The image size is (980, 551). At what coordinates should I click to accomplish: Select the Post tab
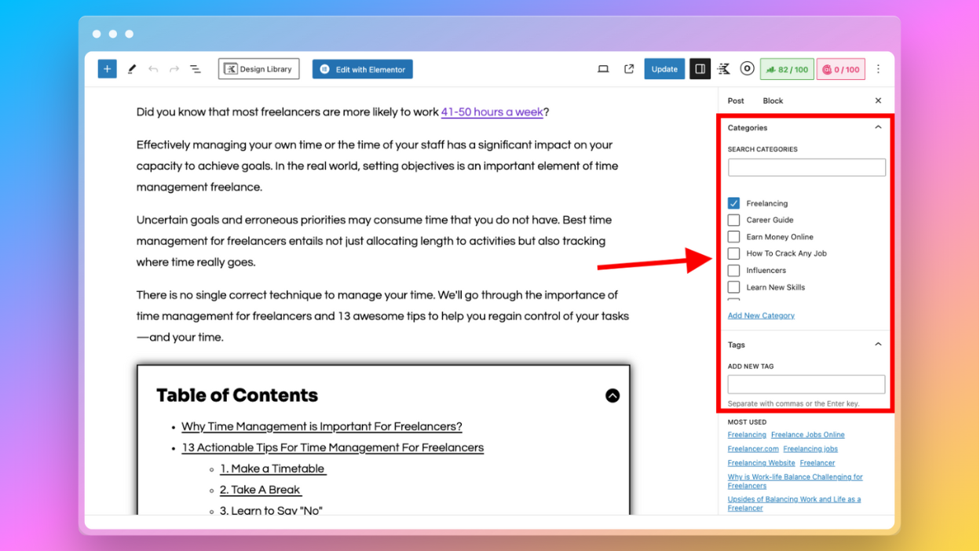coord(735,100)
